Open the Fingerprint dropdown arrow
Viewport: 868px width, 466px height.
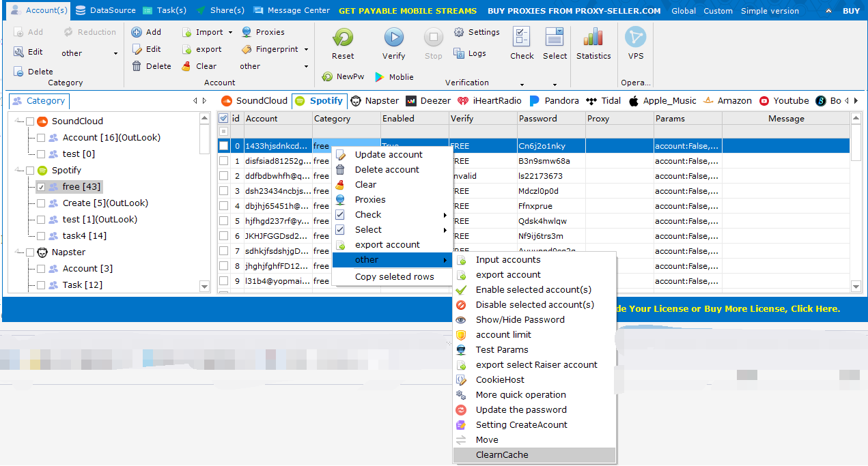[307, 49]
